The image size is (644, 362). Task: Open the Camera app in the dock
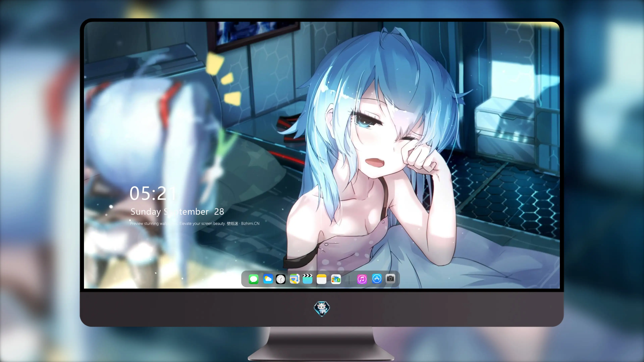[390, 279]
